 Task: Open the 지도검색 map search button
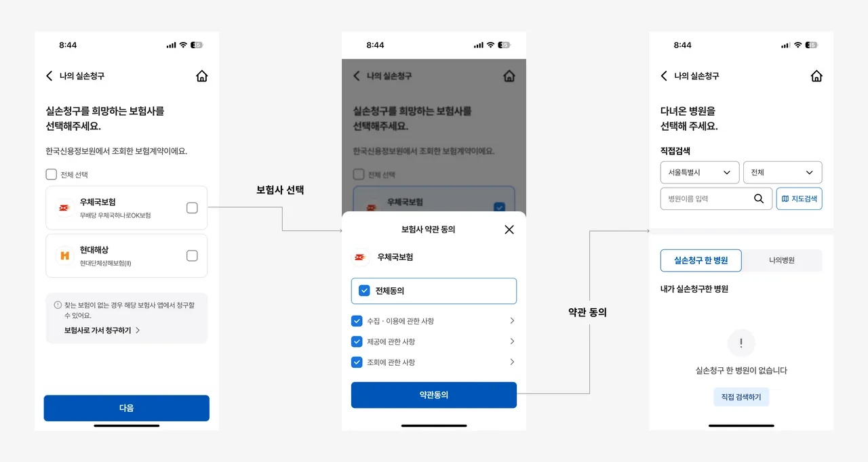(x=800, y=198)
